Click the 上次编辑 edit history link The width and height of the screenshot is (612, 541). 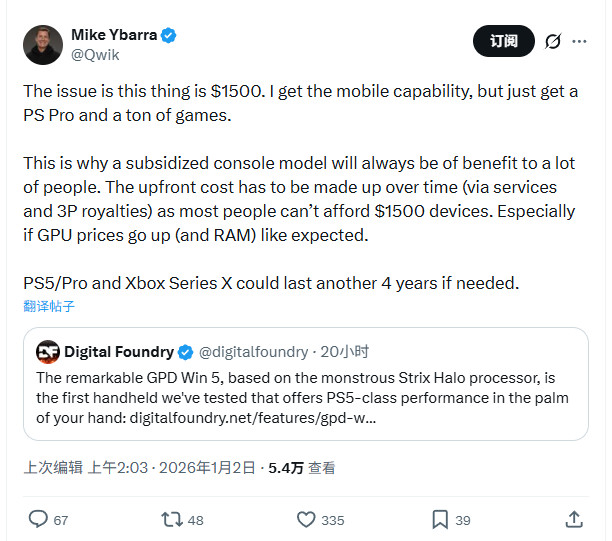click(51, 467)
